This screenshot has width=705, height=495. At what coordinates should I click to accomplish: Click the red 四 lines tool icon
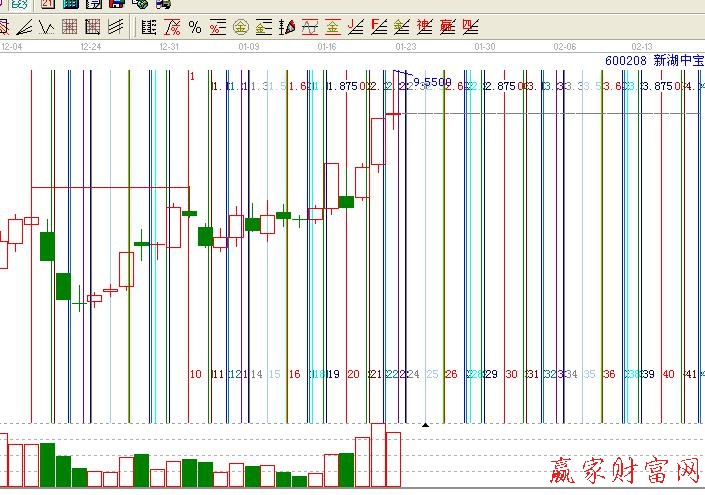pos(470,27)
